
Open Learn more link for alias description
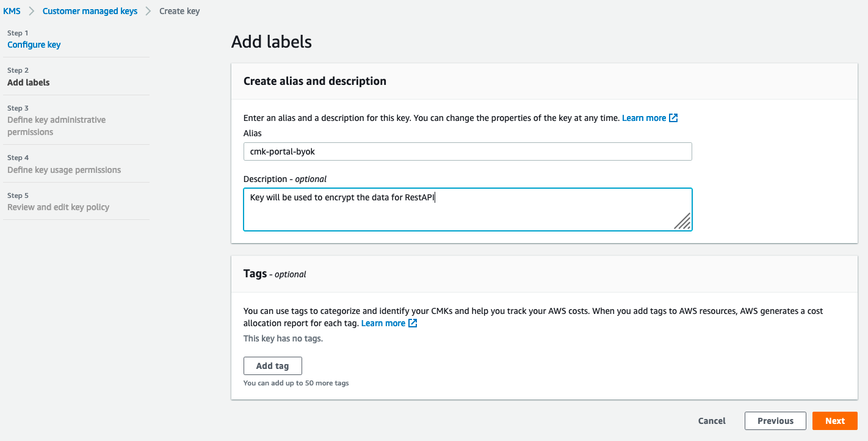(x=643, y=118)
